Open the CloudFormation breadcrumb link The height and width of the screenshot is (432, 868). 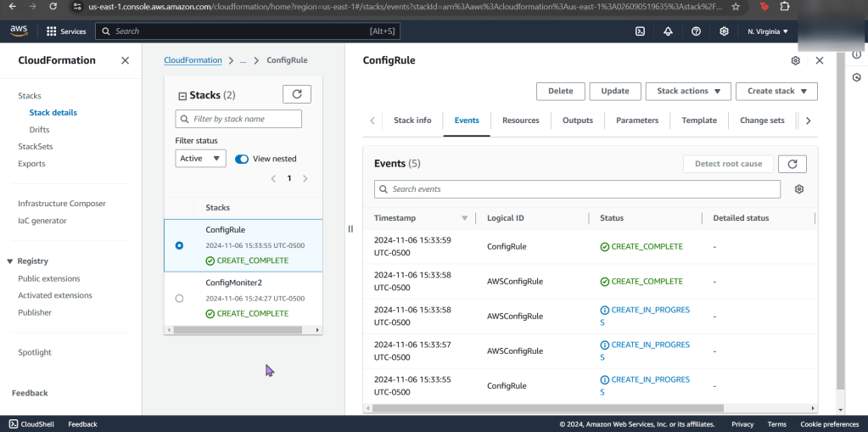(x=193, y=60)
